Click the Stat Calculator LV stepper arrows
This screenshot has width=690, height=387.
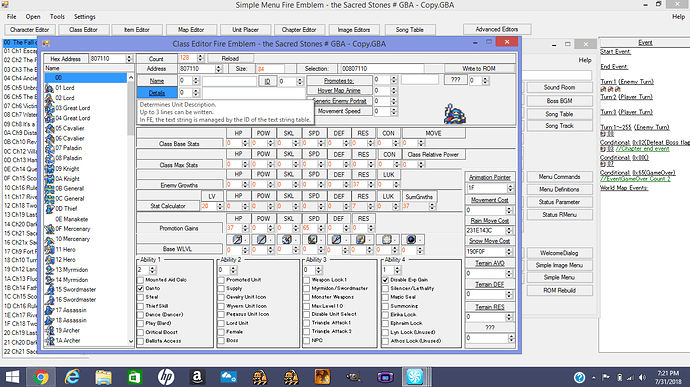pos(220,206)
